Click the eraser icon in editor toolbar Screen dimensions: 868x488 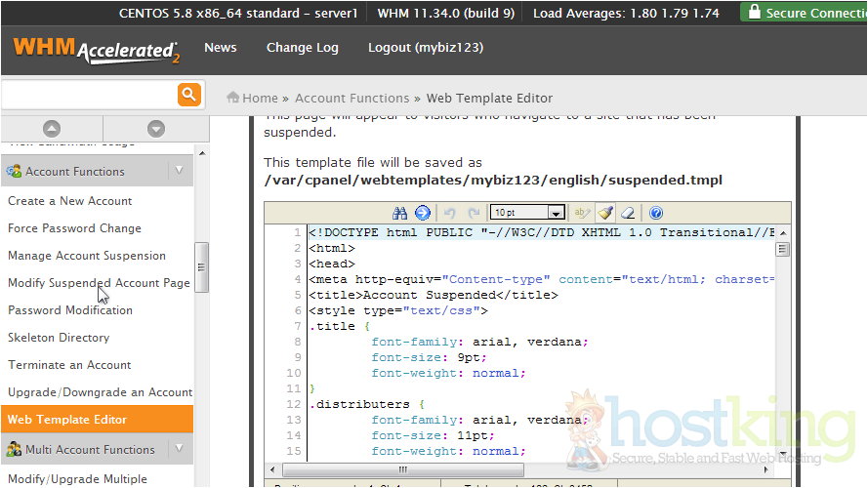tap(629, 213)
